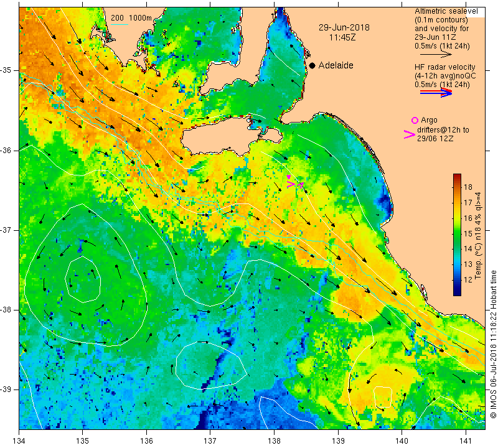Screen dimensions: 498x448
Task: Click the '(4-12h avg)noQC' legend text
Action: [445, 76]
